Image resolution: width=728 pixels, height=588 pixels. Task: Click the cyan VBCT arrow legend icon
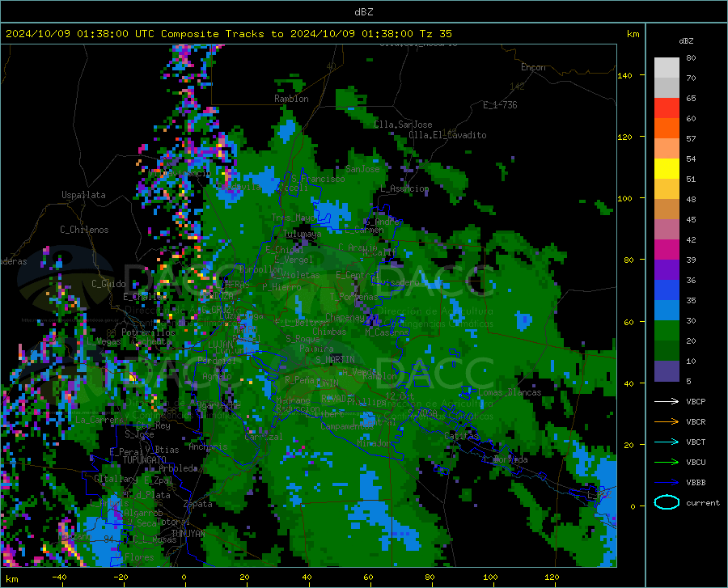pyautogui.click(x=667, y=442)
